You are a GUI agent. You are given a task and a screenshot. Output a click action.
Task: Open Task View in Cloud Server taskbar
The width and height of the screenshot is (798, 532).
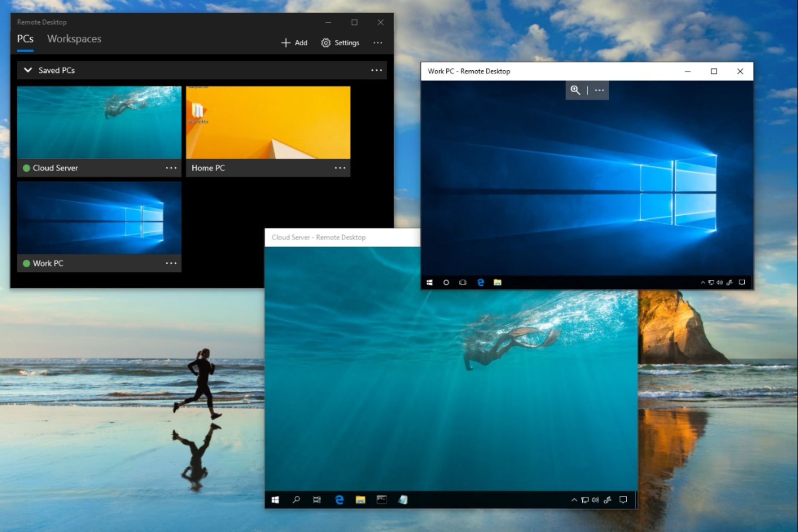point(317,500)
